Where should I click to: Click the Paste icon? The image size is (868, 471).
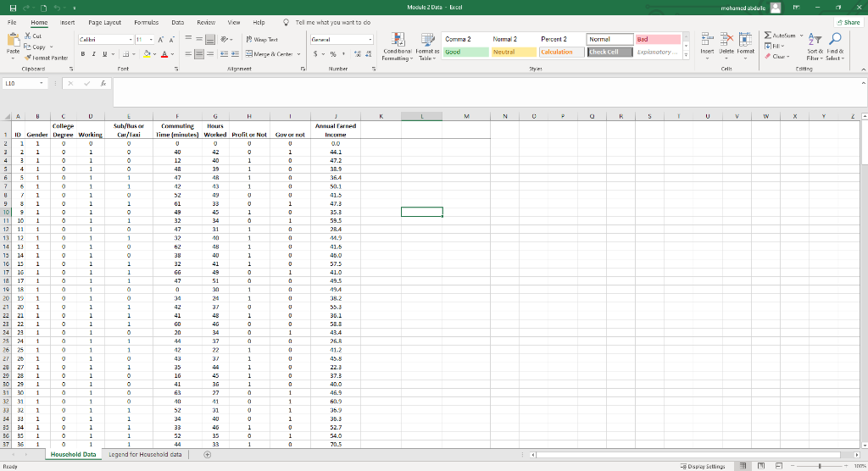14,41
